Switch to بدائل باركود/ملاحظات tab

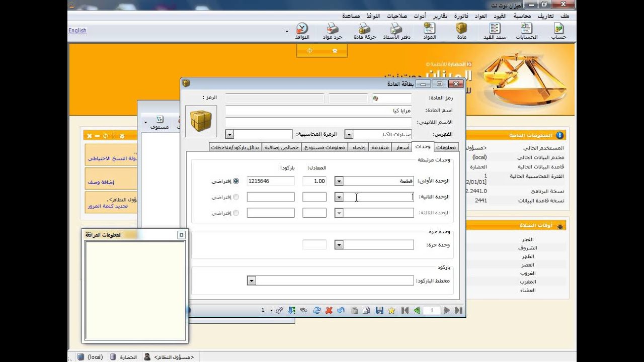pyautogui.click(x=235, y=147)
